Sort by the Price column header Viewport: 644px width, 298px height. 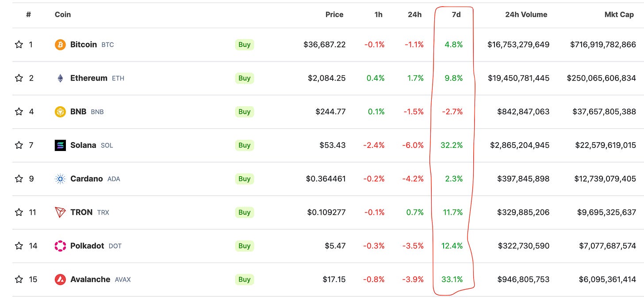334,15
